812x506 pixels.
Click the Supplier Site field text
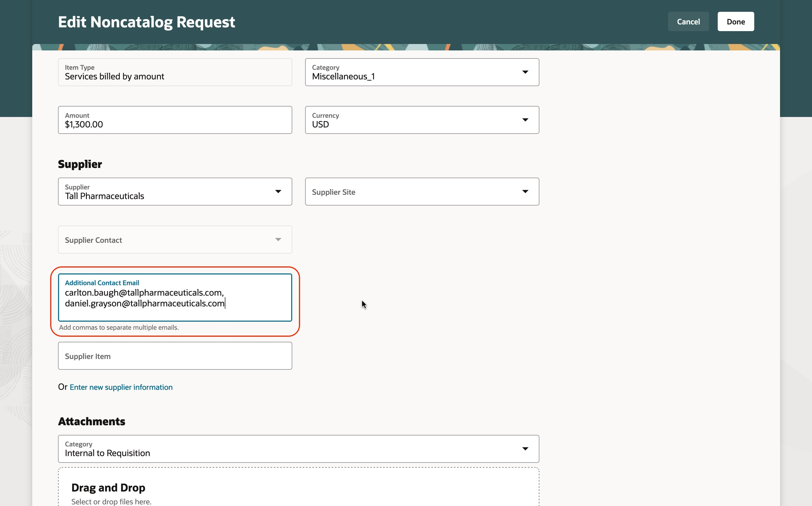(x=333, y=192)
